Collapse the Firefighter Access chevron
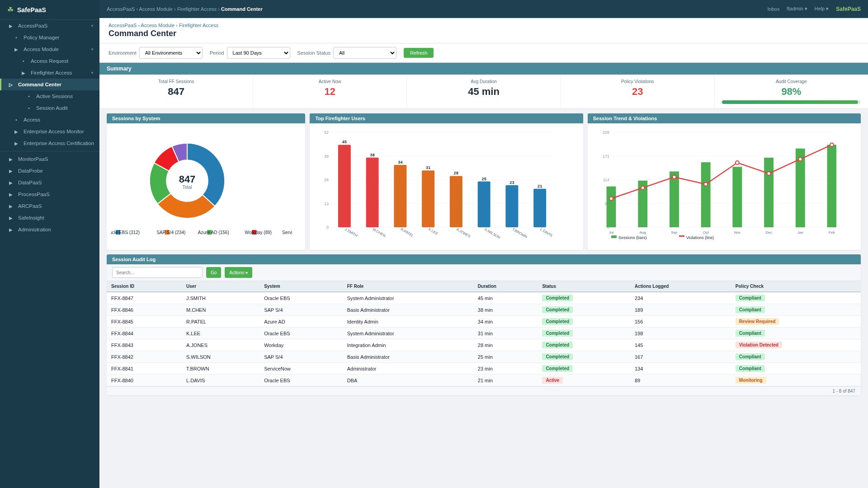 92,73
